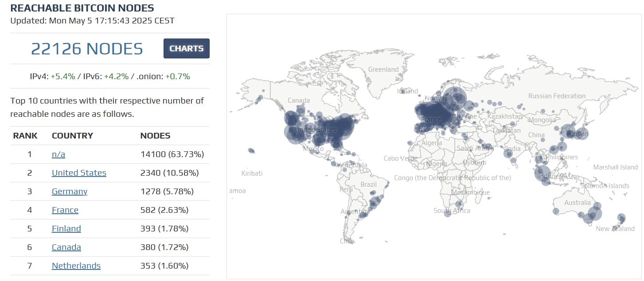This screenshot has height=281, width=644.
Task: Select the REACHABLE BITCOIN NODES title
Action: click(x=82, y=8)
